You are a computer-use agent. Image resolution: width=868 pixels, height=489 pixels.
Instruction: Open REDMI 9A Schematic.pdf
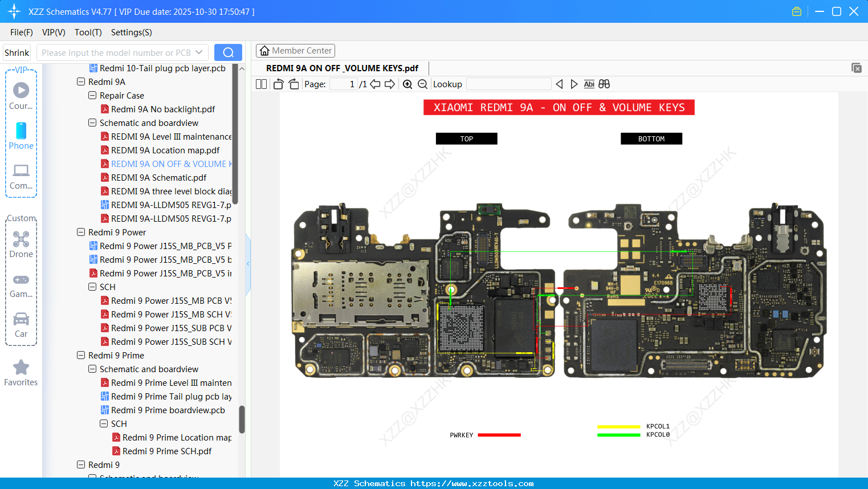[x=159, y=178]
